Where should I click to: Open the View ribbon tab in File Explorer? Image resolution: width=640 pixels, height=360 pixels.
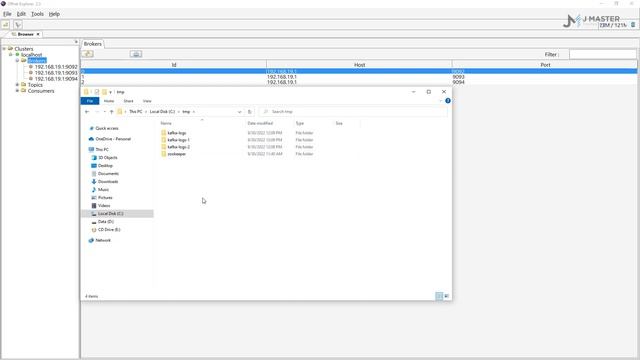147,101
